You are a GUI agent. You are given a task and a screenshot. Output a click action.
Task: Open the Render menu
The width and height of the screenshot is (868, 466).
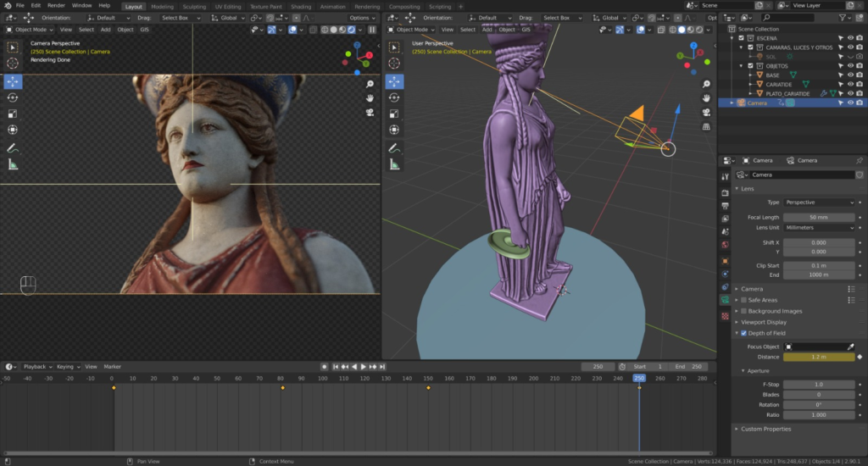pos(56,5)
